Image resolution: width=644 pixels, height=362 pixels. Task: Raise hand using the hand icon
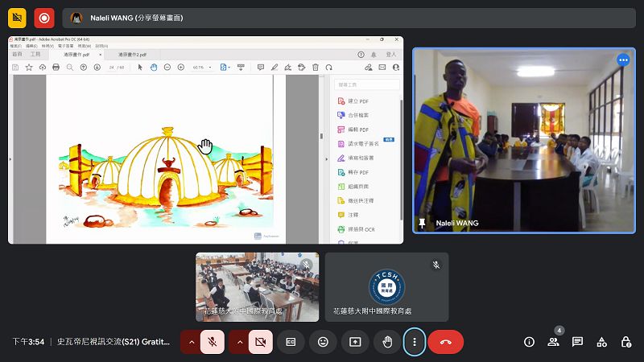pyautogui.click(x=386, y=342)
